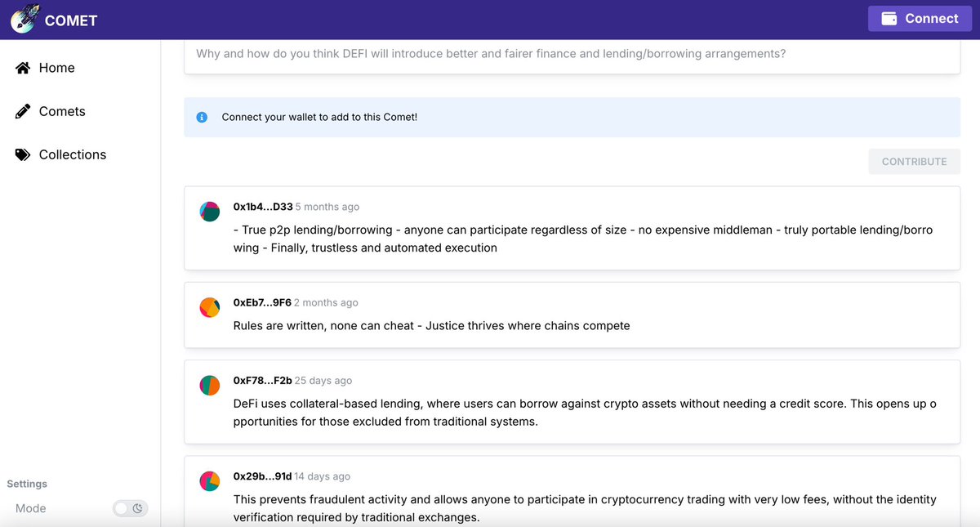Open the Collections section from the sidebar
The height and width of the screenshot is (527, 980).
73,154
